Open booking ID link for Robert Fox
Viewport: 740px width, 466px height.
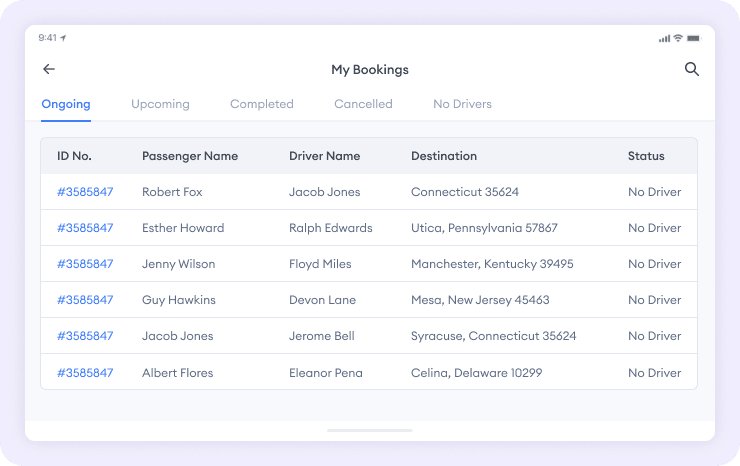[85, 192]
